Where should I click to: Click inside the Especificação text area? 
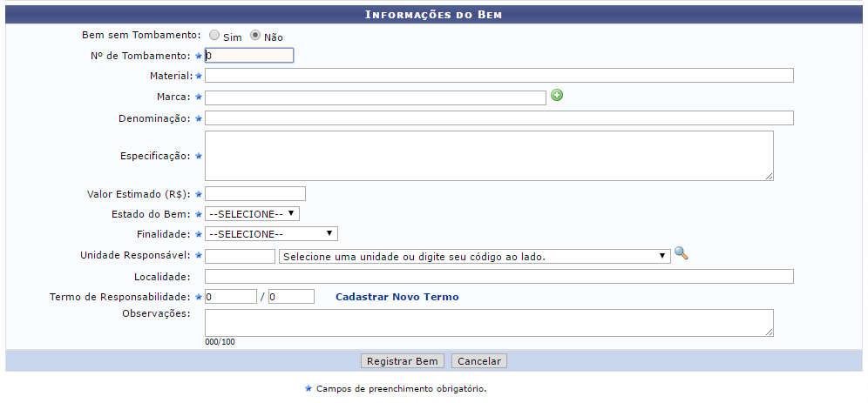pos(489,156)
